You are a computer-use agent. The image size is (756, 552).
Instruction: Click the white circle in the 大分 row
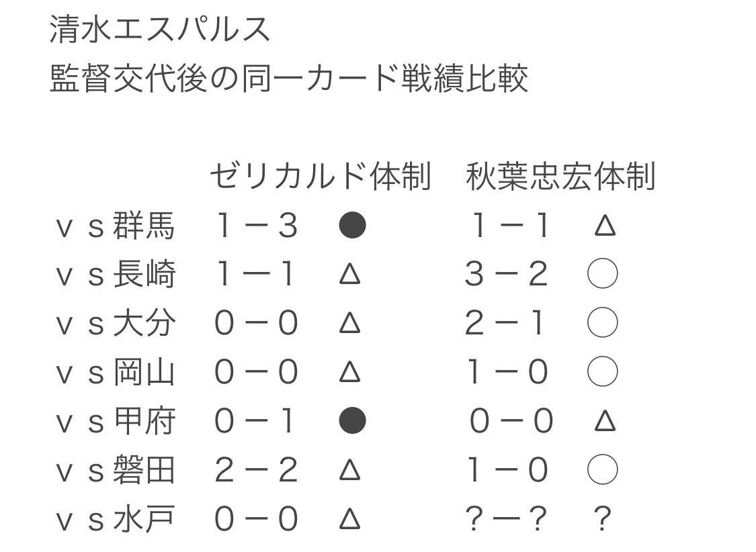pos(602,324)
